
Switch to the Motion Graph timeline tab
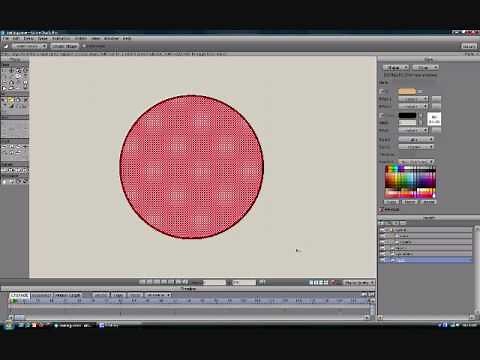click(68, 295)
